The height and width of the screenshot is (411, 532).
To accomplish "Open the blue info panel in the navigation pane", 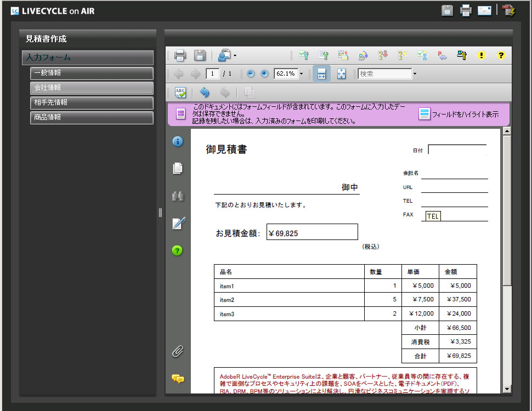I will [178, 141].
